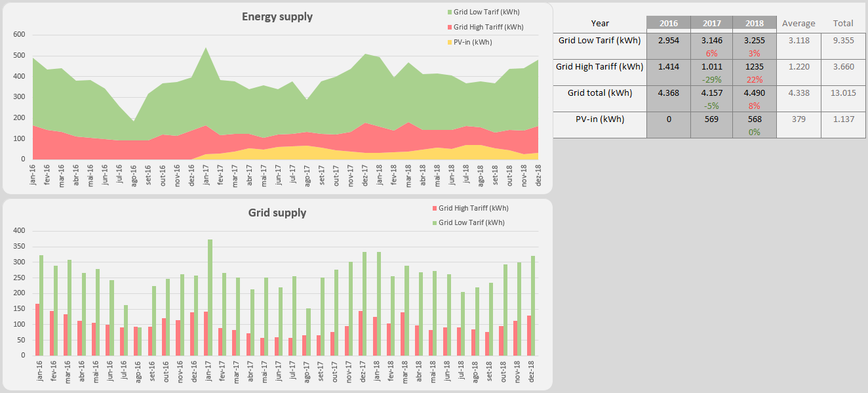
Task: Click the PV-in (kWh) row label in table
Action: pos(600,119)
